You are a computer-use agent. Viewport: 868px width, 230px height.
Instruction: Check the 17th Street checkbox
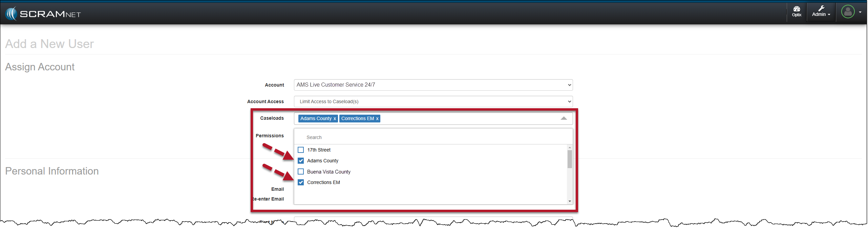(301, 150)
